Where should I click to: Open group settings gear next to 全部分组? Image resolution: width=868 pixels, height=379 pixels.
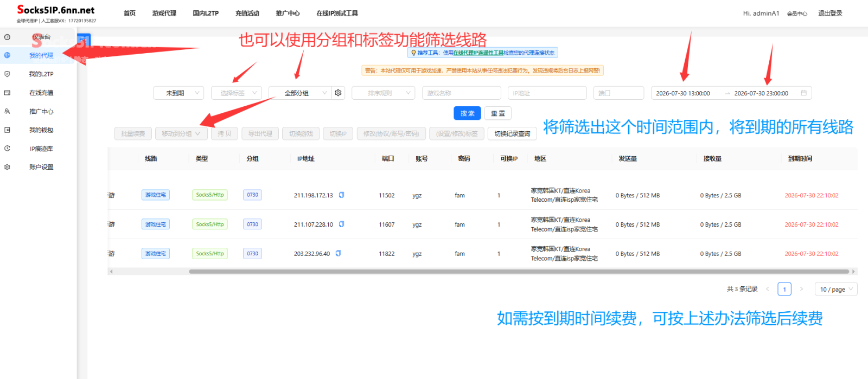(339, 93)
